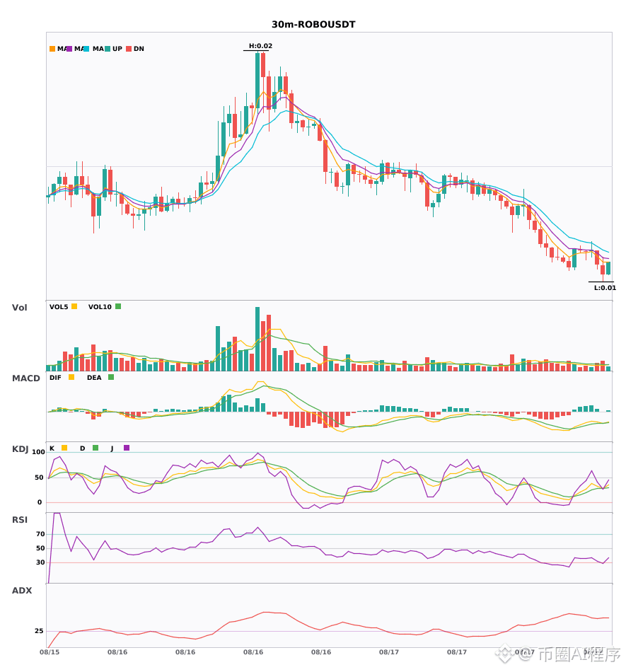The image size is (626, 672).
Task: Click the purple MA legend swatch
Action: click(x=69, y=49)
